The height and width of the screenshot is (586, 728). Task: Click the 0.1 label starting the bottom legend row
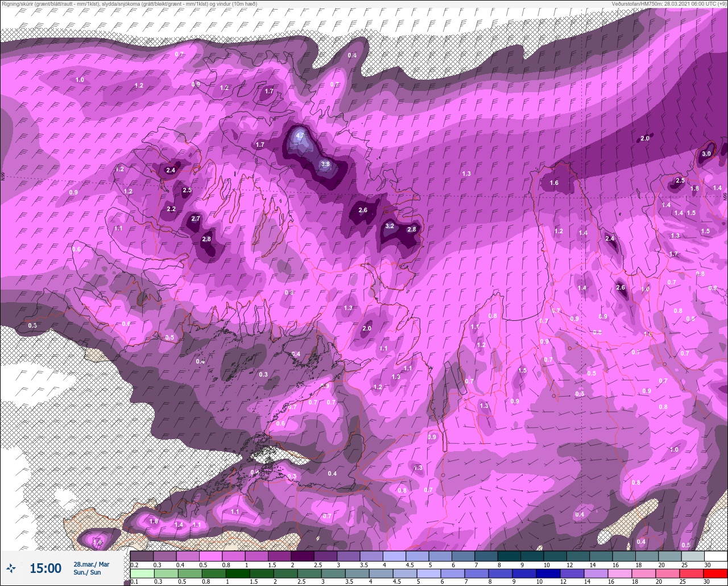pyautogui.click(x=134, y=581)
